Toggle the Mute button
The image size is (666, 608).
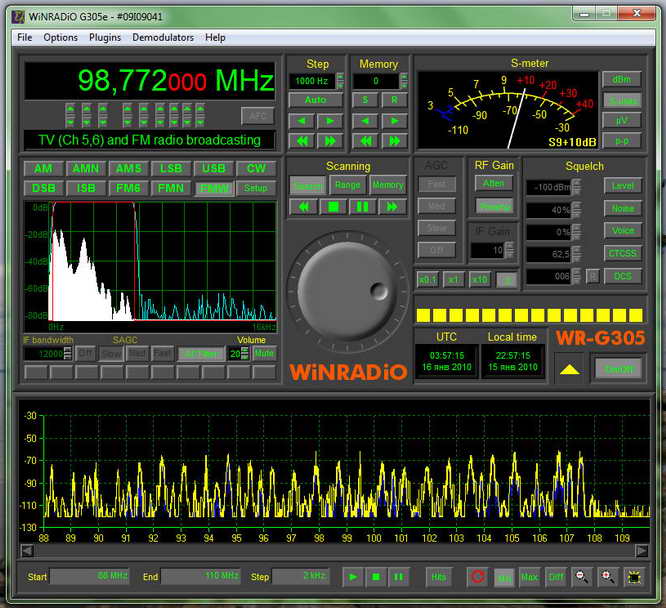point(263,353)
